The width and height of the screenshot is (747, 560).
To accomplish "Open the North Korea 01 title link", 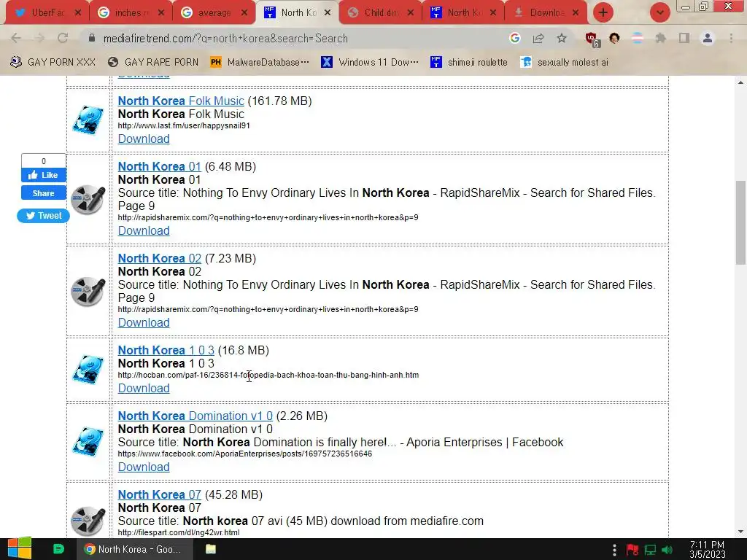I will tap(160, 167).
